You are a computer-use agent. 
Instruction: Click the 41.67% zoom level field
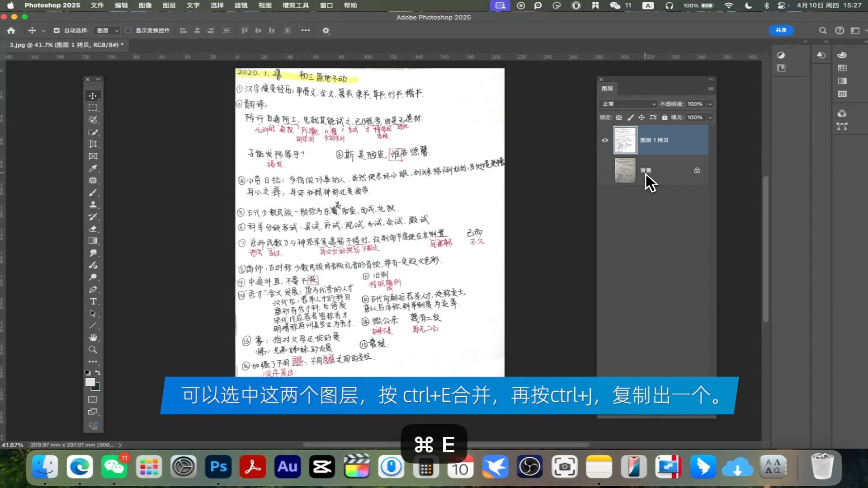tap(13, 445)
